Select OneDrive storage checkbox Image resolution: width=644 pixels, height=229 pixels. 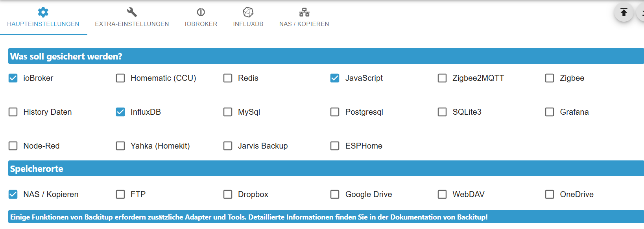click(x=550, y=194)
